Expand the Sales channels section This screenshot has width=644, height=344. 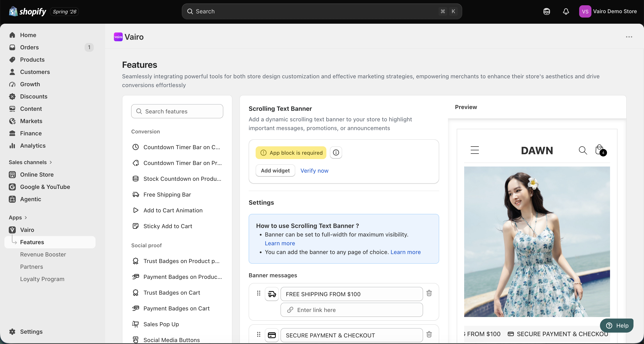30,162
